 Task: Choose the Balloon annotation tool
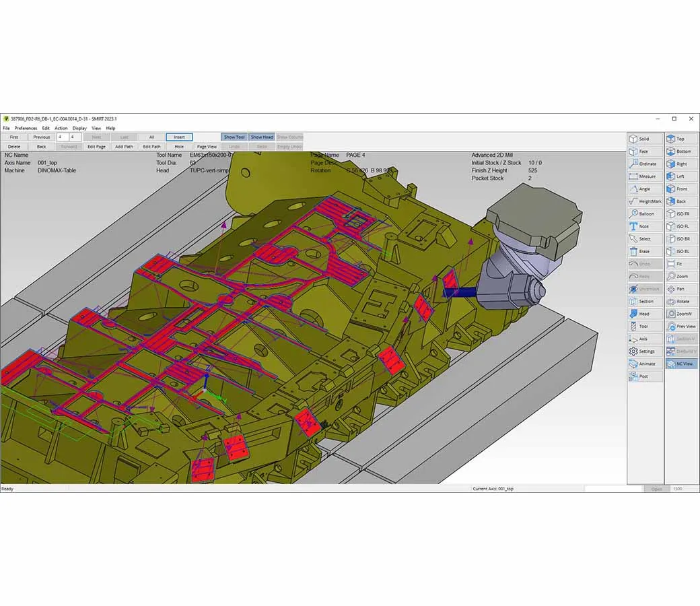645,214
